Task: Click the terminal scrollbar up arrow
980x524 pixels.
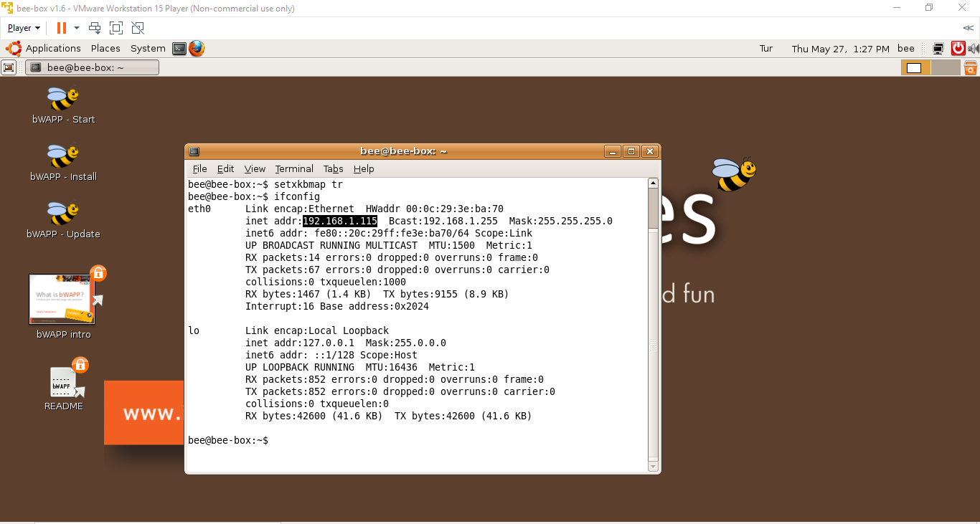Action: click(653, 183)
